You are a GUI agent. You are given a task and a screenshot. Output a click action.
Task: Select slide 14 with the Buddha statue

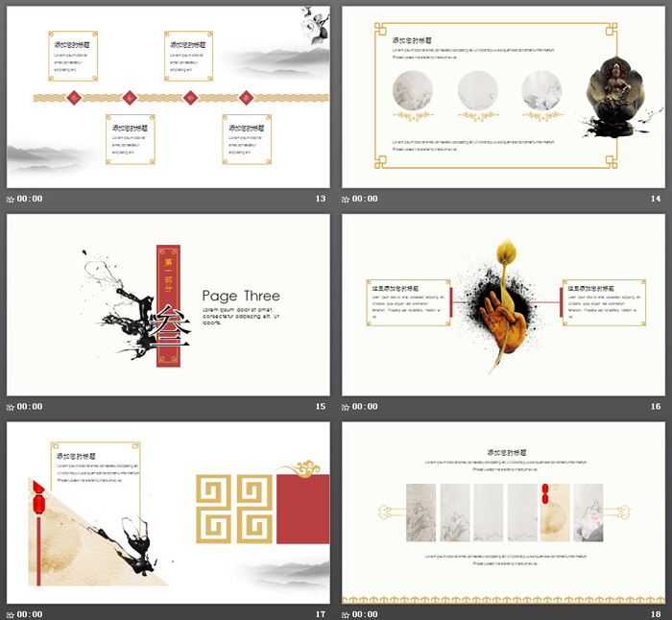504,96
